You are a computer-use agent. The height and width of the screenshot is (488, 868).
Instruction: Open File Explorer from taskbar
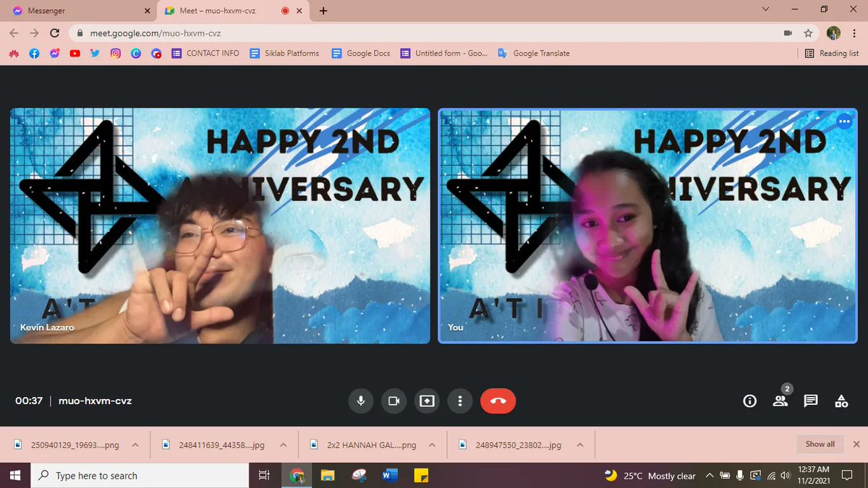(328, 475)
